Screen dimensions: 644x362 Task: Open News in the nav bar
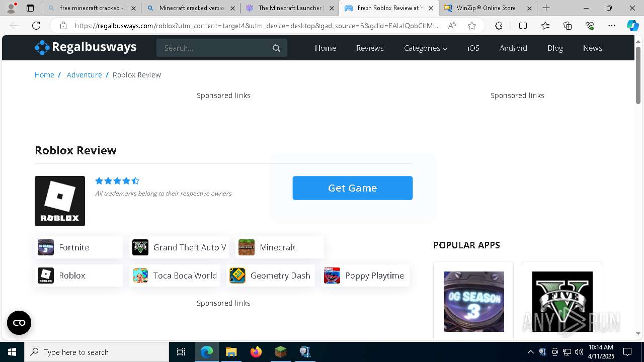[x=592, y=48]
